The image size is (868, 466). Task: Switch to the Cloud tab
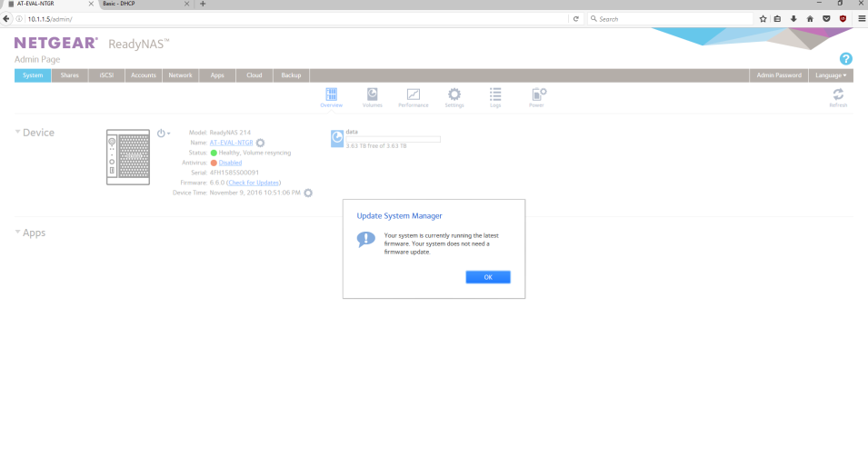254,75
